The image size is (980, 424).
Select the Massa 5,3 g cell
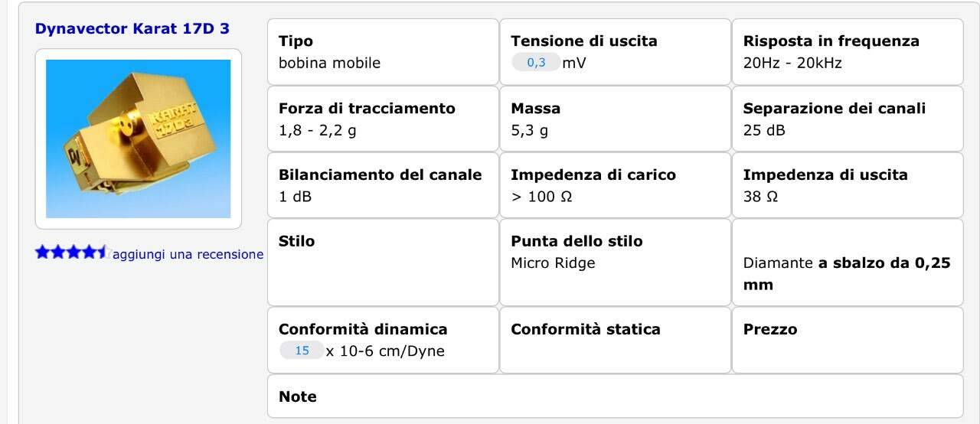coord(616,119)
